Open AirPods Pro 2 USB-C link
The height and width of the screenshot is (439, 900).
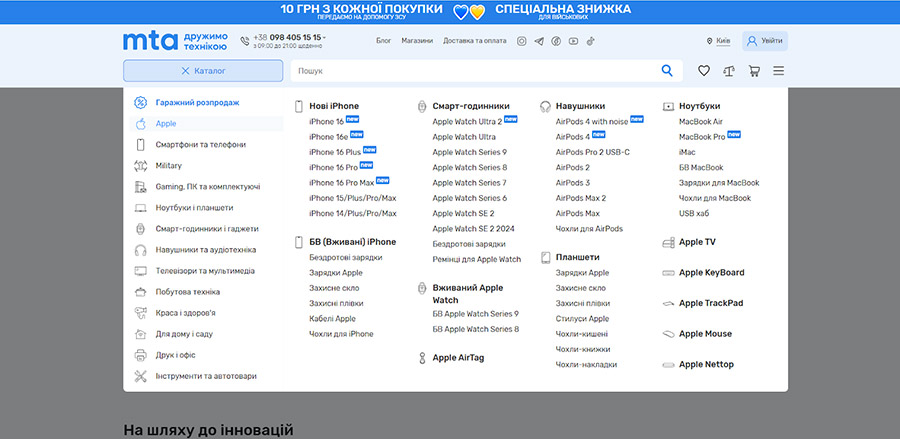[593, 152]
